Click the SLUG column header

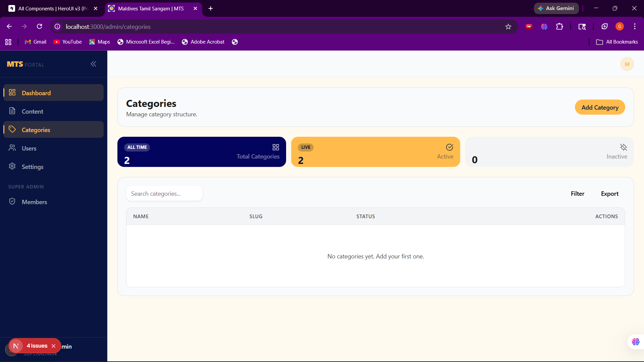(256, 217)
